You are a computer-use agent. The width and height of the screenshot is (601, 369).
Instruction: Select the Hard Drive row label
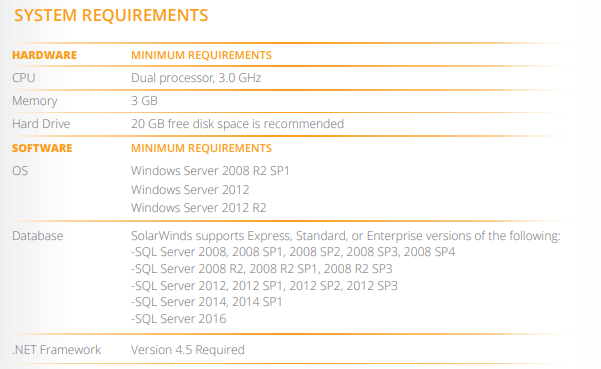41,124
